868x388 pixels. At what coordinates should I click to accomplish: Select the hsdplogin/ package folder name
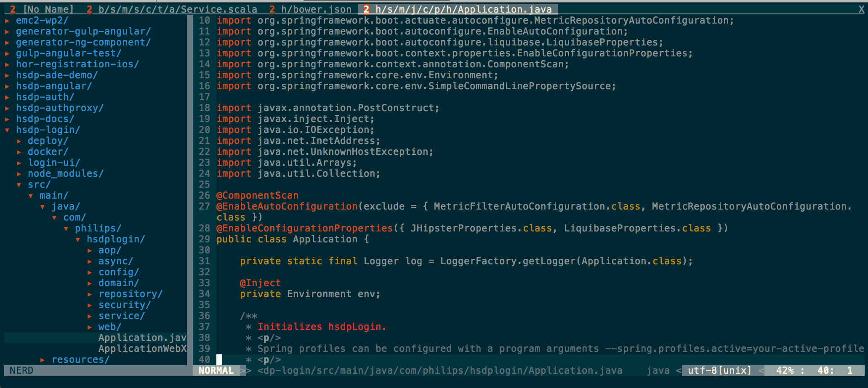(x=116, y=239)
